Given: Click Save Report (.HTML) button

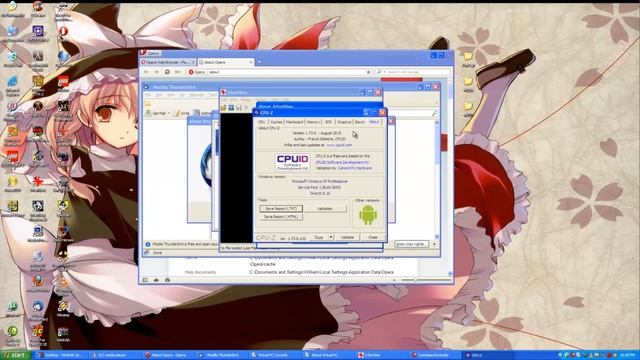Looking at the screenshot, I should click(281, 217).
